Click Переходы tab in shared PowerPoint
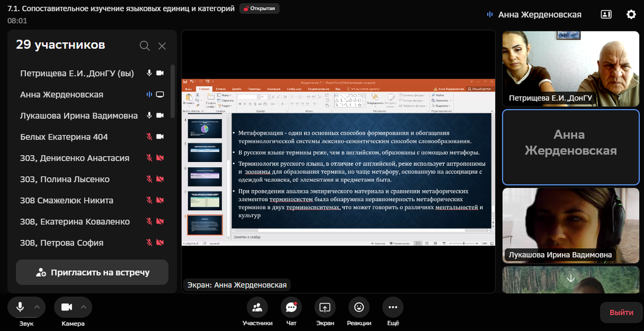The height and width of the screenshot is (331, 644). [x=254, y=89]
